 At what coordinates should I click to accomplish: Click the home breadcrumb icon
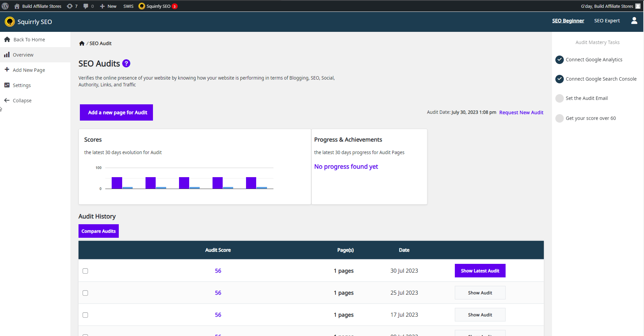tap(82, 43)
